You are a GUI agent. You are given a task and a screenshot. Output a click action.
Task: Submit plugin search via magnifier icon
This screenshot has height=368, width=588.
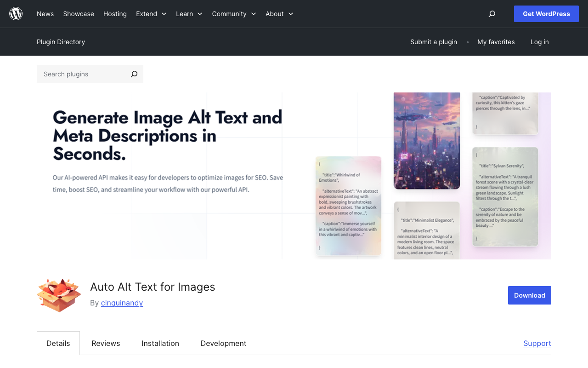point(134,74)
